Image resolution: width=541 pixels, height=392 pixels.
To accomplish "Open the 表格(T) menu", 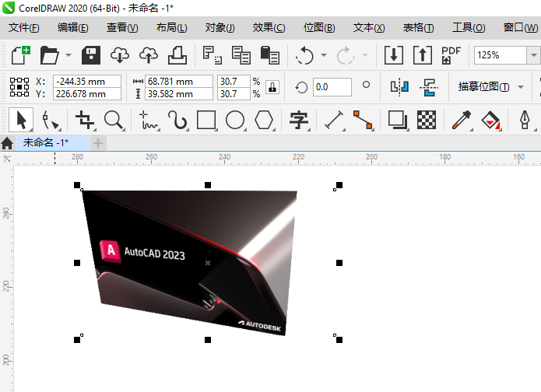I will click(x=418, y=27).
